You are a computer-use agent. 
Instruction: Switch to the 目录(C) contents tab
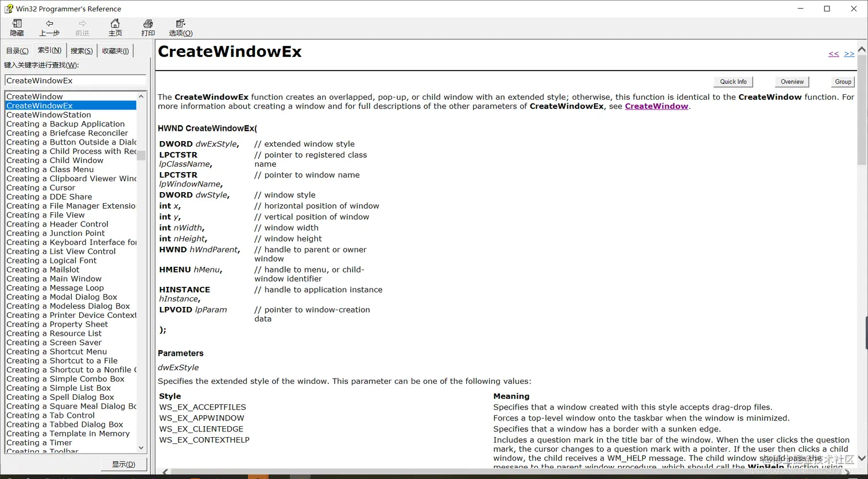tap(17, 51)
